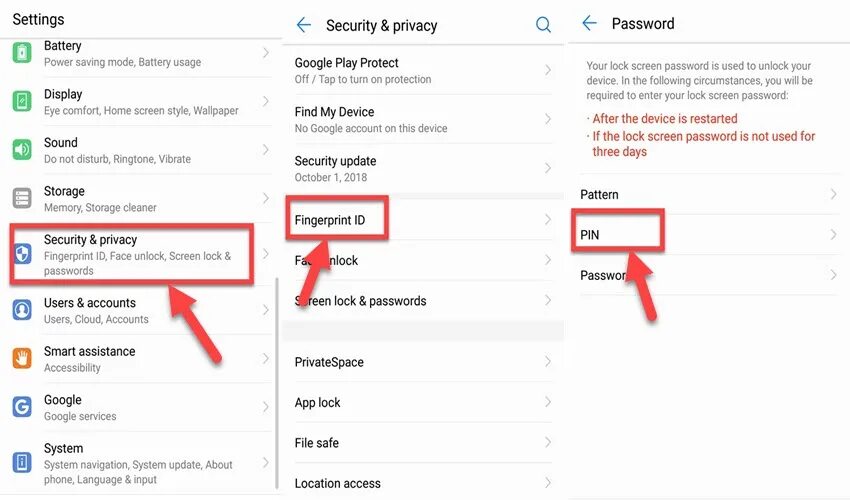Tap the Users & accounts icon
The height and width of the screenshot is (500, 850).
coord(22,310)
